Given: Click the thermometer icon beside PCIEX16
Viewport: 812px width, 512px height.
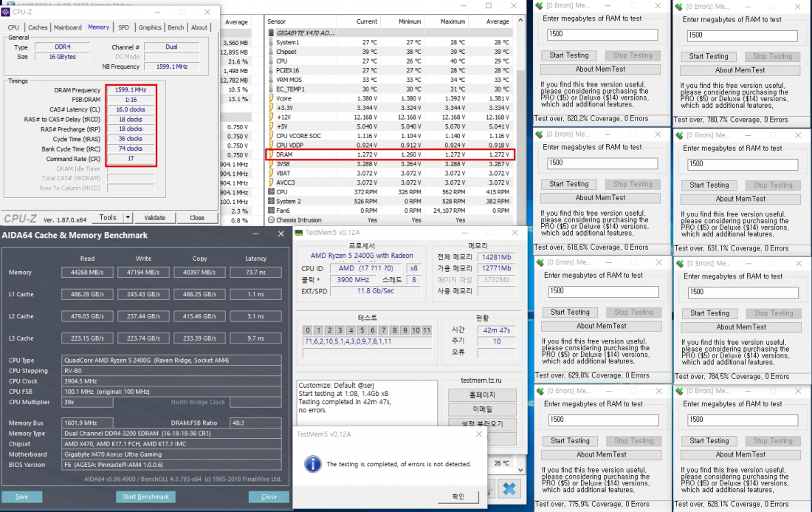Looking at the screenshot, I should 271,70.
